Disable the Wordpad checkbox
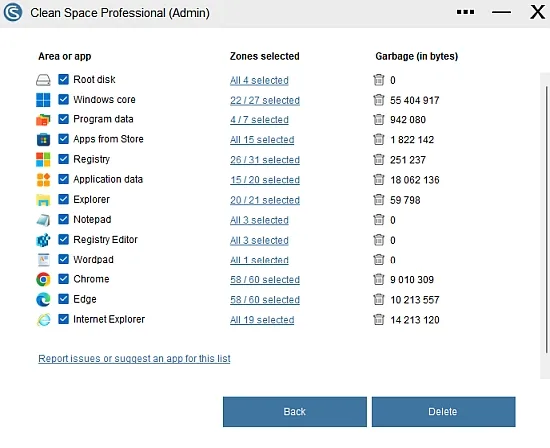 [63, 259]
